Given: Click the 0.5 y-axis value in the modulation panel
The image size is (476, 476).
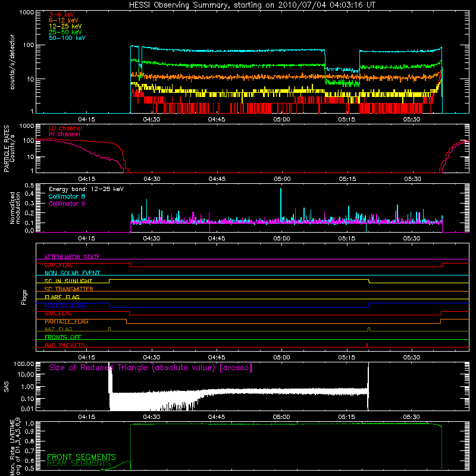Looking at the screenshot, I should tap(29, 186).
